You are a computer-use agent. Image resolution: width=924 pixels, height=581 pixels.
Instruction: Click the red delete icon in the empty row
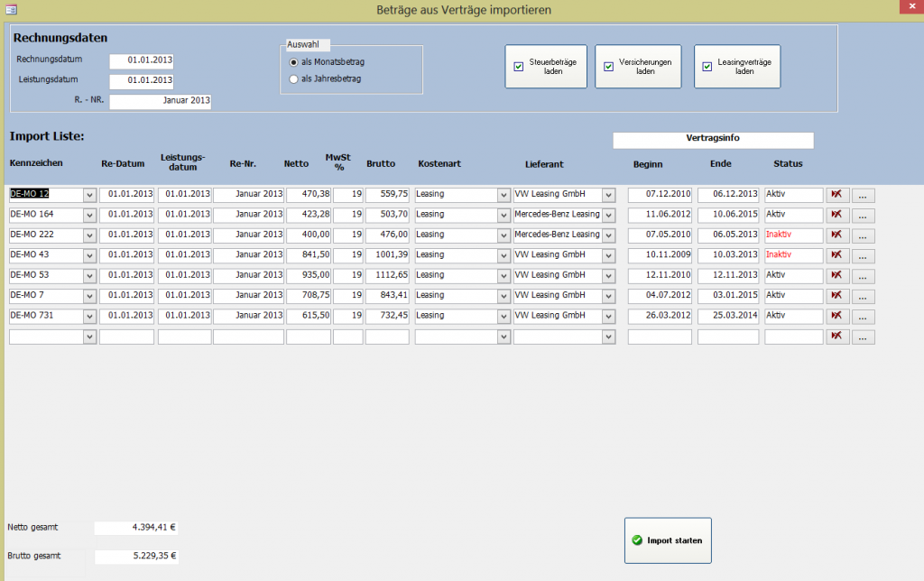(x=836, y=337)
